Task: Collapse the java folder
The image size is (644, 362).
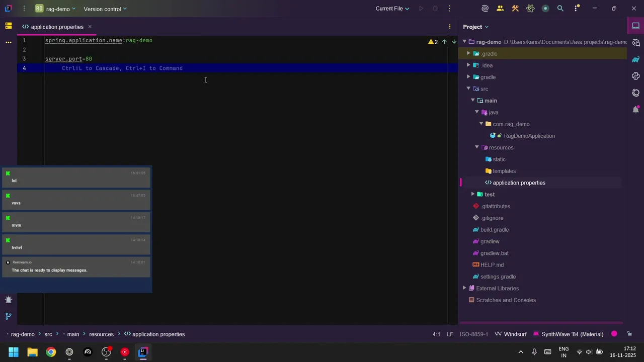Action: point(477,112)
